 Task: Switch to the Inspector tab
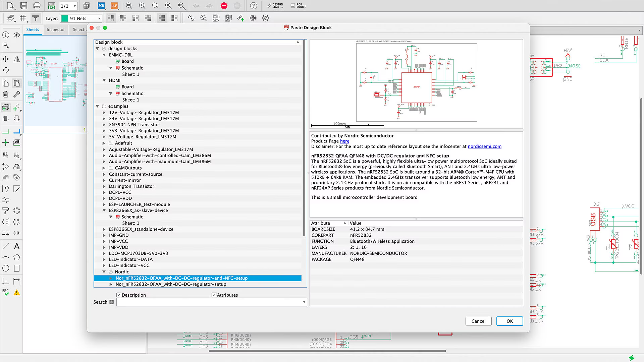click(56, 29)
